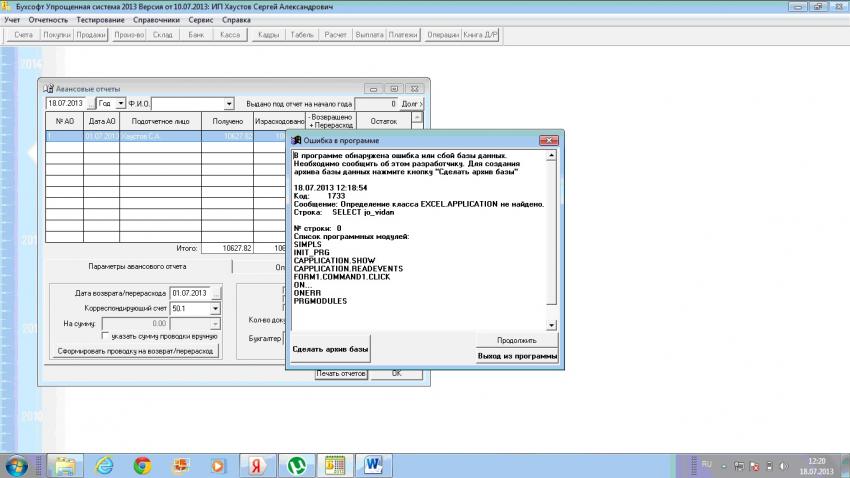Image resolution: width=850 pixels, height=478 pixels.
Task: Launch Internet Explorer from the taskbar
Action: (x=103, y=465)
